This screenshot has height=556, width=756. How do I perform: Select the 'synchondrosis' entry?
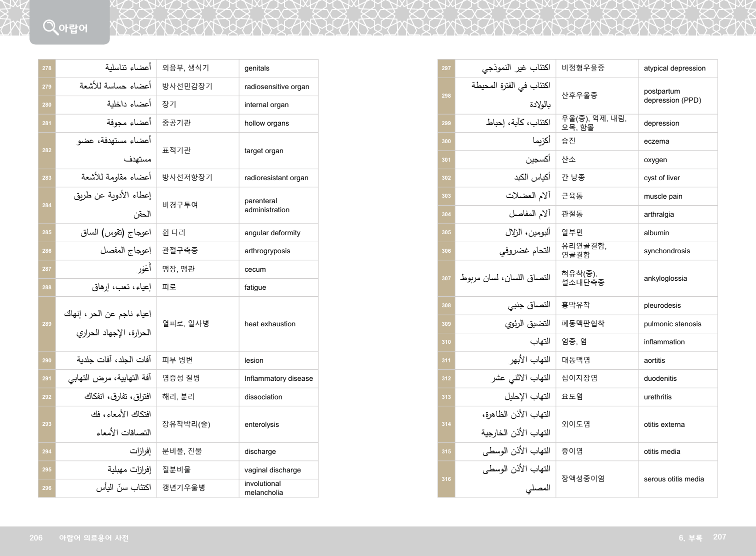(666, 251)
